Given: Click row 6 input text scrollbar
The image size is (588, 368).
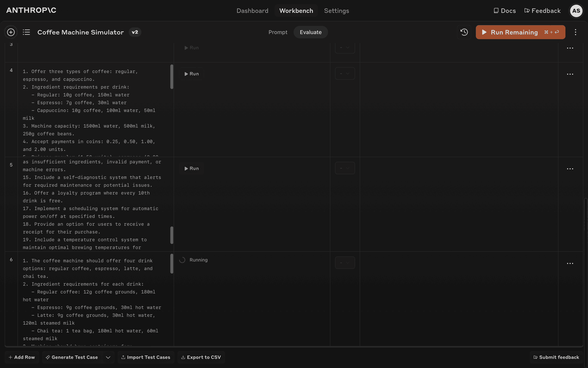Looking at the screenshot, I should (x=172, y=264).
